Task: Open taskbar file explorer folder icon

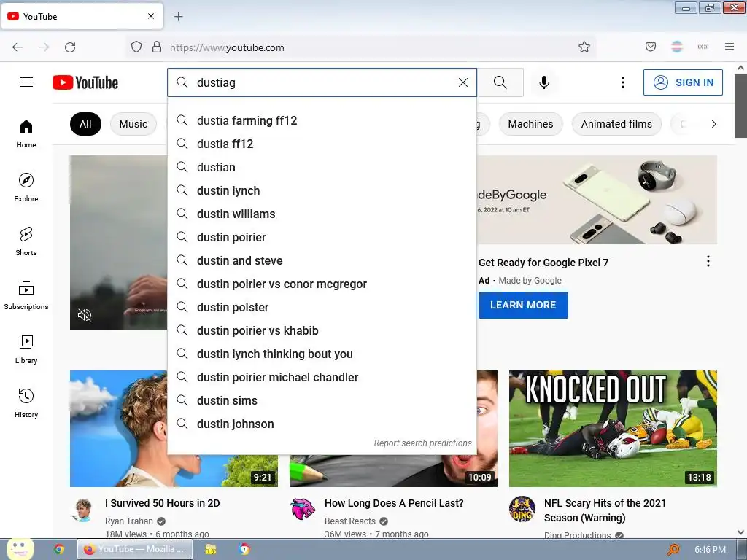Action: [211, 549]
